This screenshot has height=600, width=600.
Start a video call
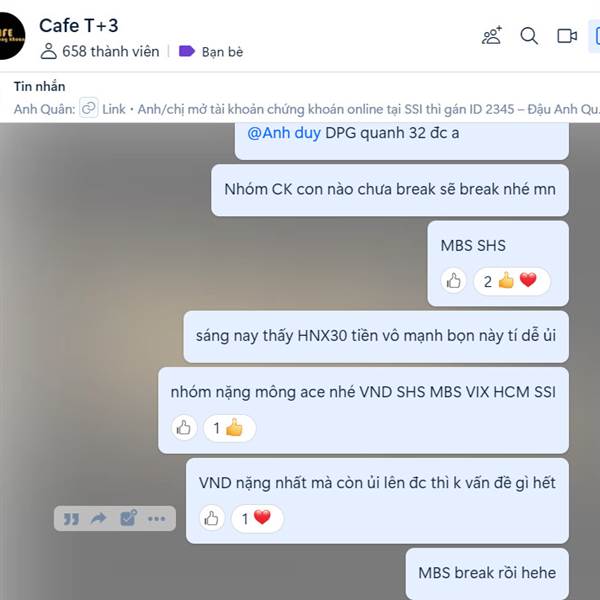[567, 36]
